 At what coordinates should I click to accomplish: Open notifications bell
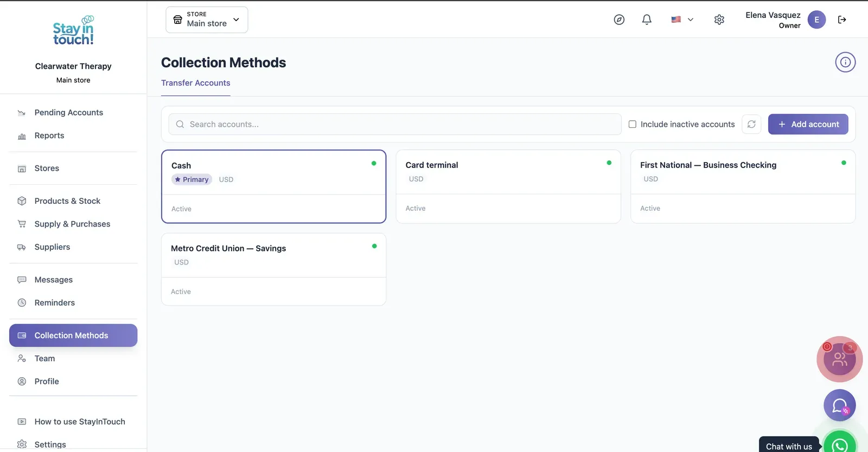tap(647, 20)
